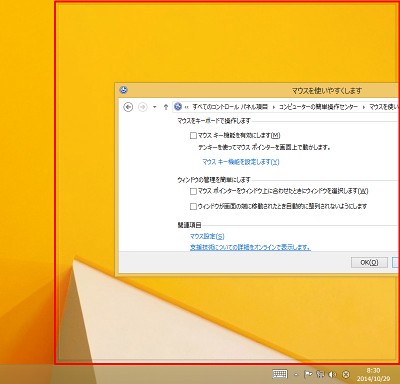
Task: Select すべてのコントロール パネル項目 breadcrumb
Action: click(x=230, y=107)
